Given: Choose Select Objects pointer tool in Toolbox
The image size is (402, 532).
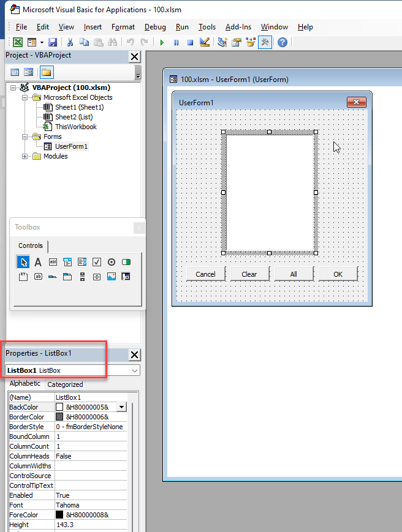Looking at the screenshot, I should click(x=23, y=262).
